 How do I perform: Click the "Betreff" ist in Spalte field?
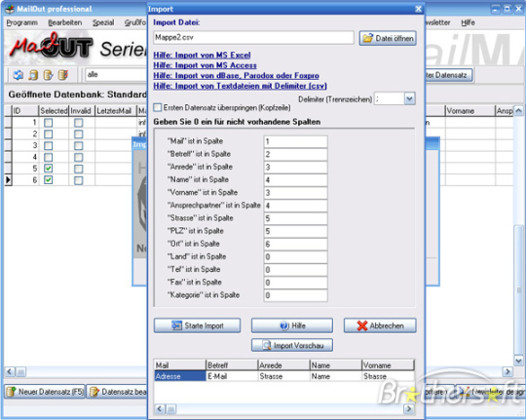(x=295, y=154)
